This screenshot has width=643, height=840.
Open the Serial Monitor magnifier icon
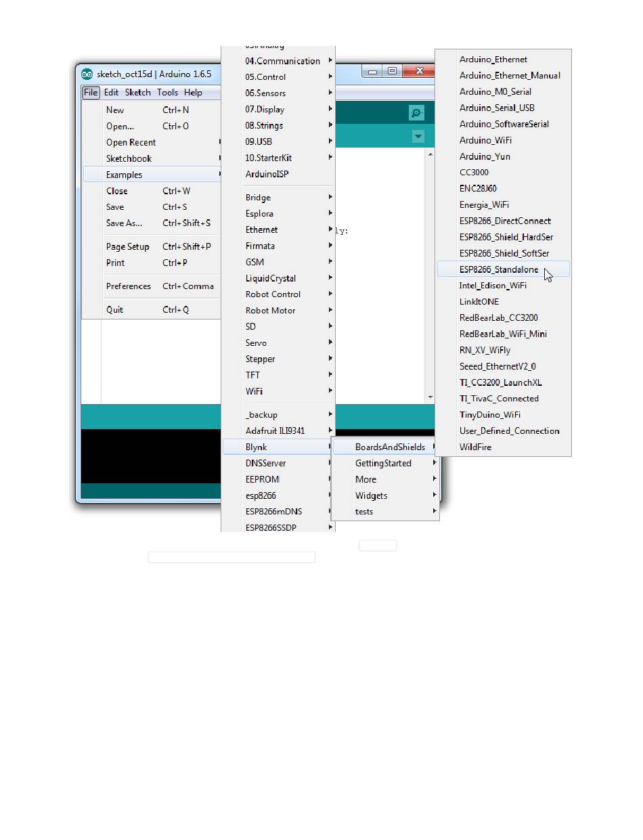coord(417,113)
